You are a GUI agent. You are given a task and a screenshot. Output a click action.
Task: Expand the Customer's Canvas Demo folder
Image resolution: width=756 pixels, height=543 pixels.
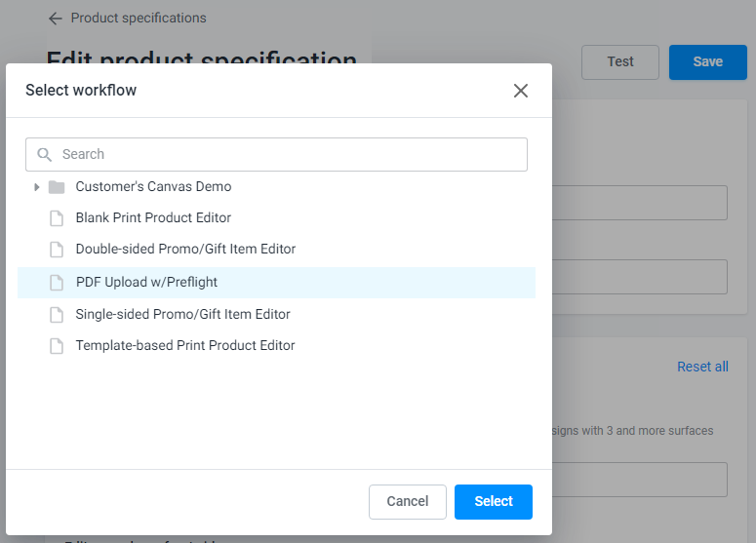[37, 187]
